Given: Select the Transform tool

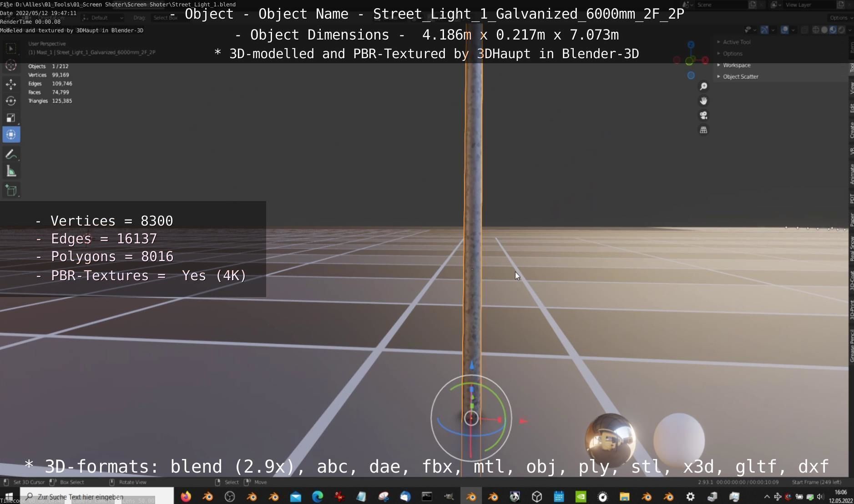Looking at the screenshot, I should [11, 135].
